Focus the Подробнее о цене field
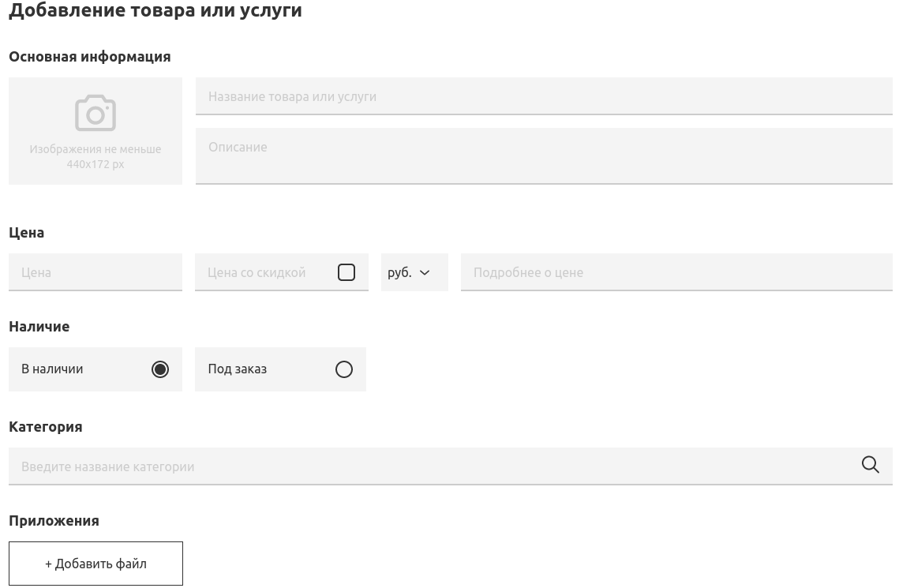899x588 pixels. coord(676,272)
